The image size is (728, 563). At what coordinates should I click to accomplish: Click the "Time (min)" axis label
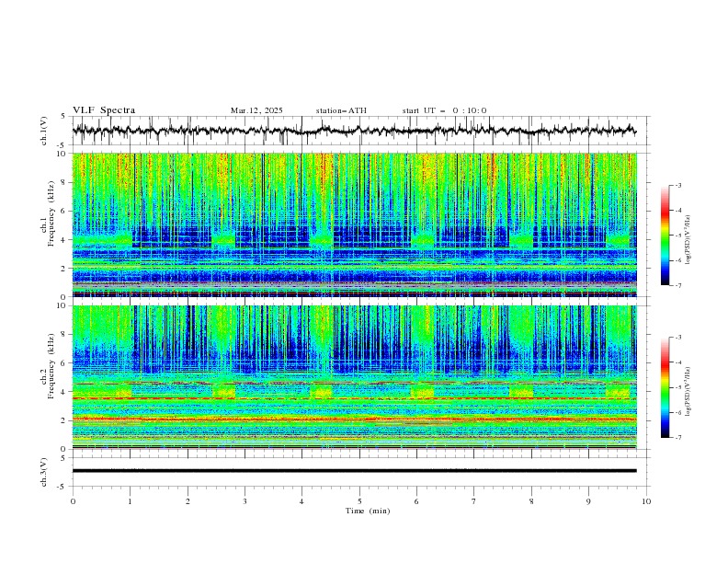point(368,511)
